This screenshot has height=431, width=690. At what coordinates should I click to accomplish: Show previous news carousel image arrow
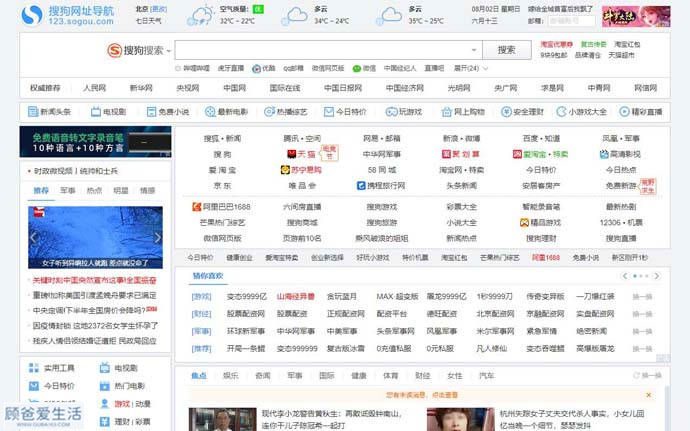[x=33, y=238]
